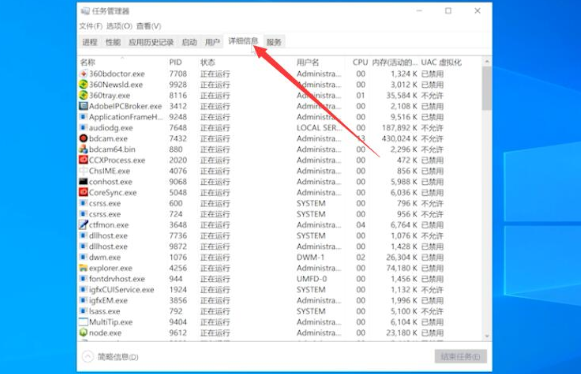Collapse to 简略信息 view with chevron

click(x=88, y=357)
